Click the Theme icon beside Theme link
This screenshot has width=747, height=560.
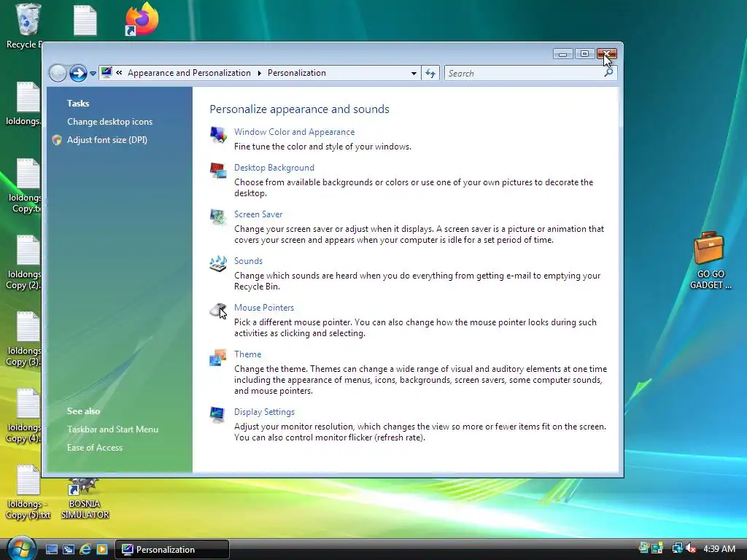pyautogui.click(x=218, y=357)
